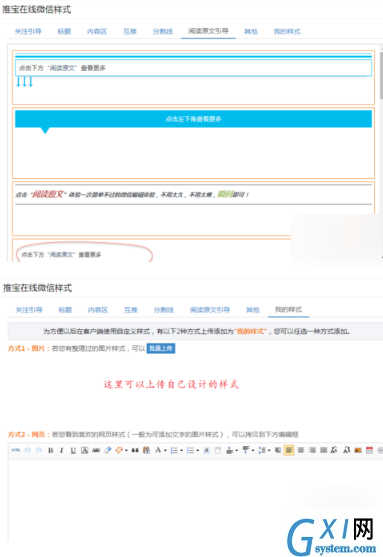Run auto typeset tool
The height and width of the screenshot is (557, 383).
click(119, 450)
